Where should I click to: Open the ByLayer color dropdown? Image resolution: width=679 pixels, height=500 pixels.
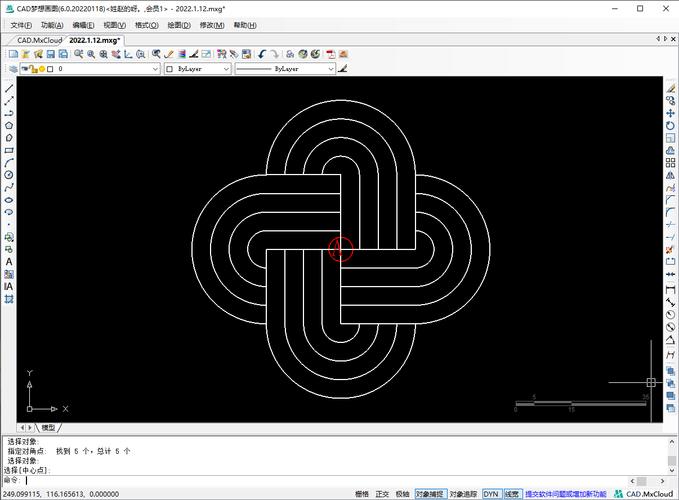226,70
